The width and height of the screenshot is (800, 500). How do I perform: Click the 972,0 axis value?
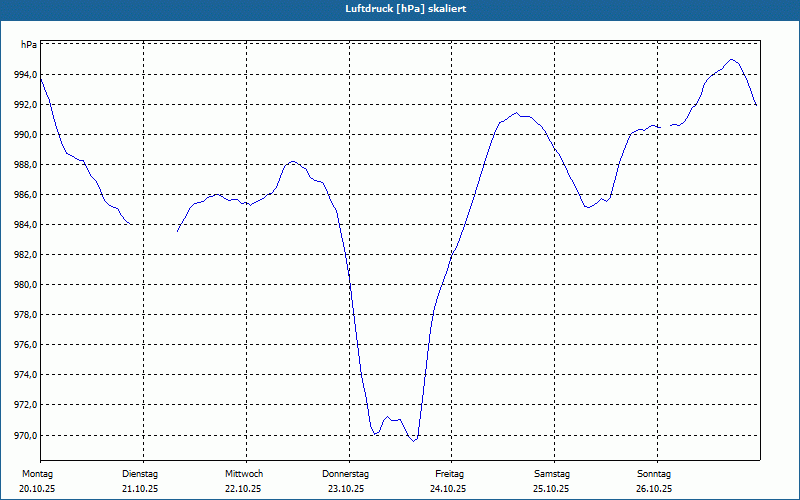pyautogui.click(x=26, y=405)
